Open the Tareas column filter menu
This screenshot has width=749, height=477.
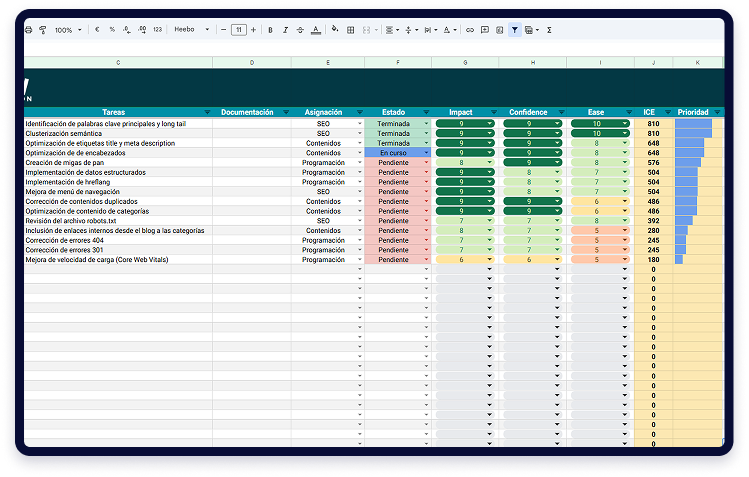tap(207, 112)
